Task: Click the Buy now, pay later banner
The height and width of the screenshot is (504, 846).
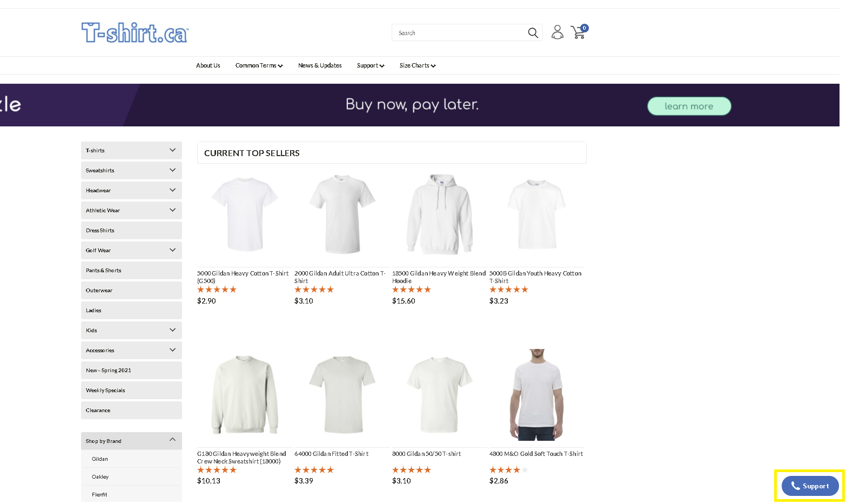Action: tap(412, 104)
